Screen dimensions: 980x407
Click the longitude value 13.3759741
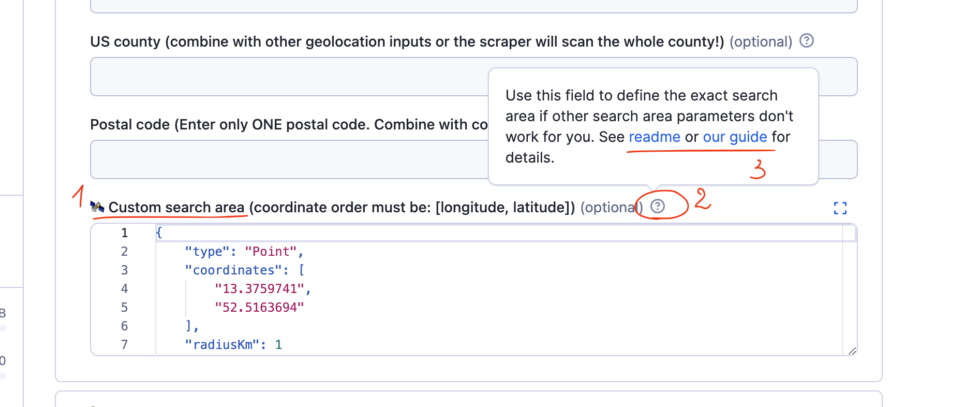[263, 288]
